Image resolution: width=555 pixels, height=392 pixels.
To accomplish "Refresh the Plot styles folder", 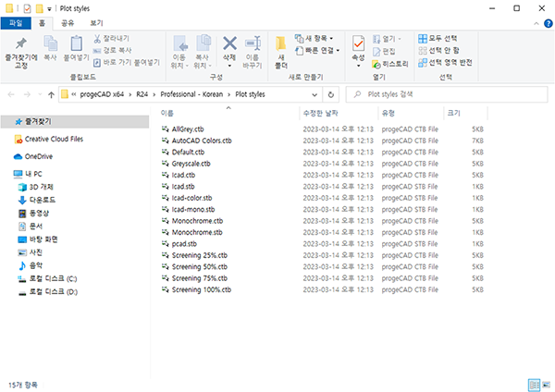I will (330, 94).
